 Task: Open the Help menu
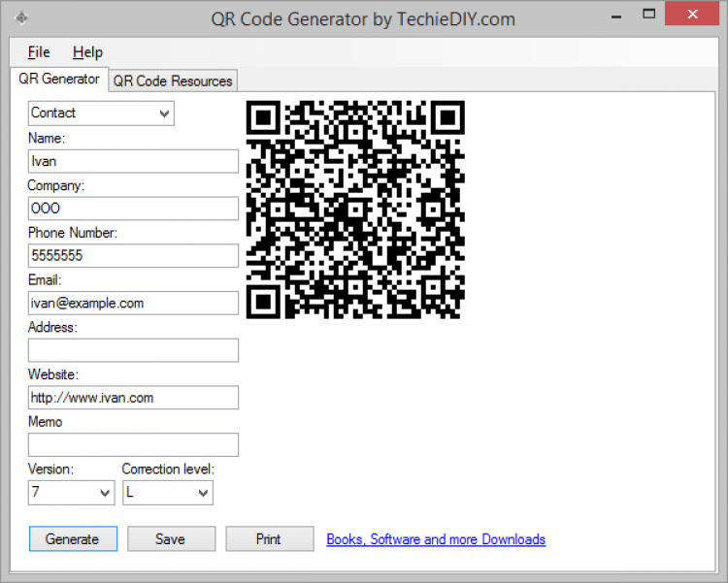(87, 52)
